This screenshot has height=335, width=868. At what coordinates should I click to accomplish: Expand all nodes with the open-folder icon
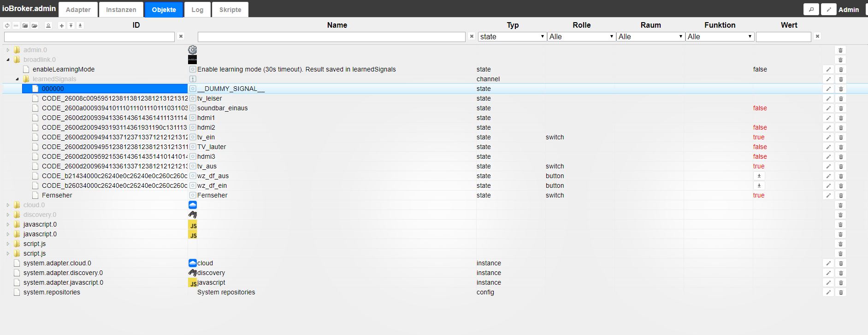click(35, 25)
